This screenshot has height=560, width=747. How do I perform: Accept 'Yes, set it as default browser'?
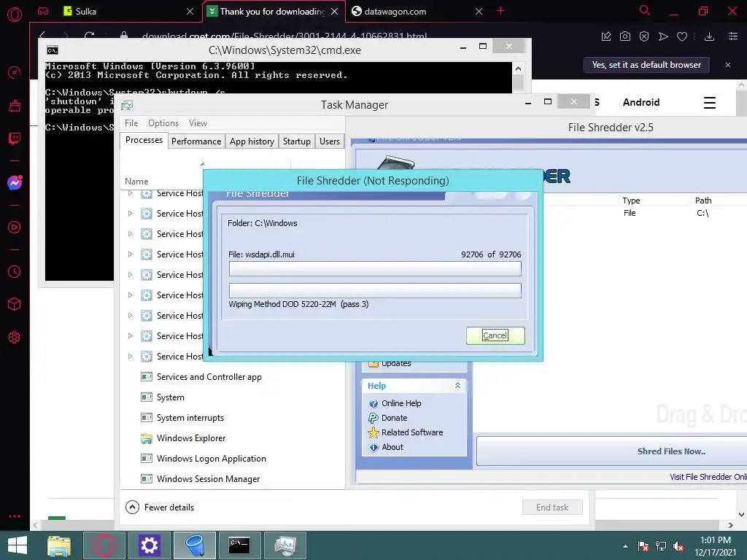pos(646,65)
